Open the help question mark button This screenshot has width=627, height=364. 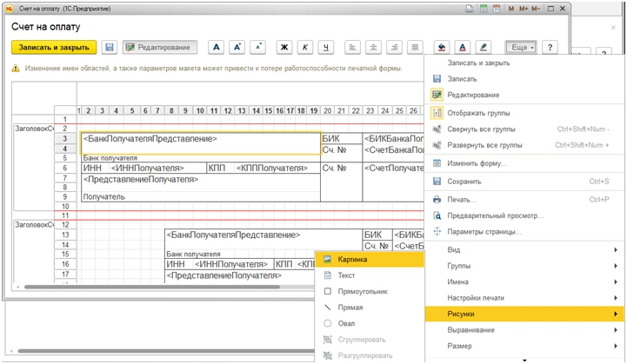pos(550,47)
